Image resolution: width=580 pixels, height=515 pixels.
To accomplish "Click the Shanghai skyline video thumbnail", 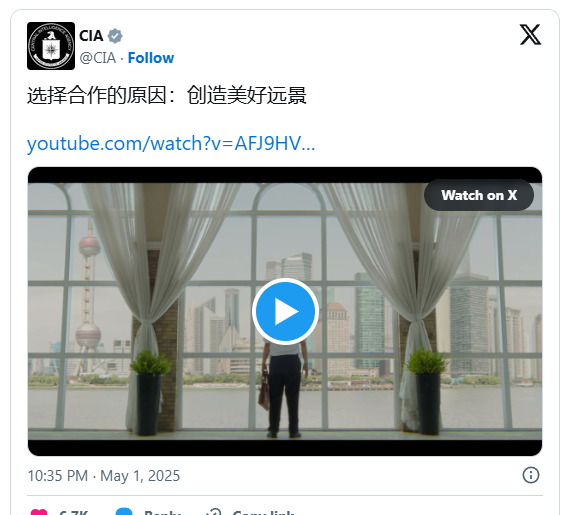I will point(285,312).
